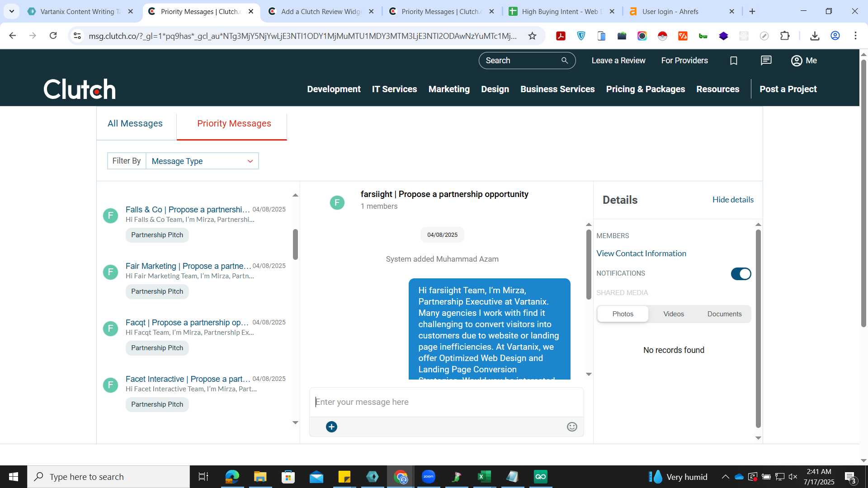868x488 pixels.
Task: Switch to Add a Clutch Review Widget tab
Action: tap(321, 11)
